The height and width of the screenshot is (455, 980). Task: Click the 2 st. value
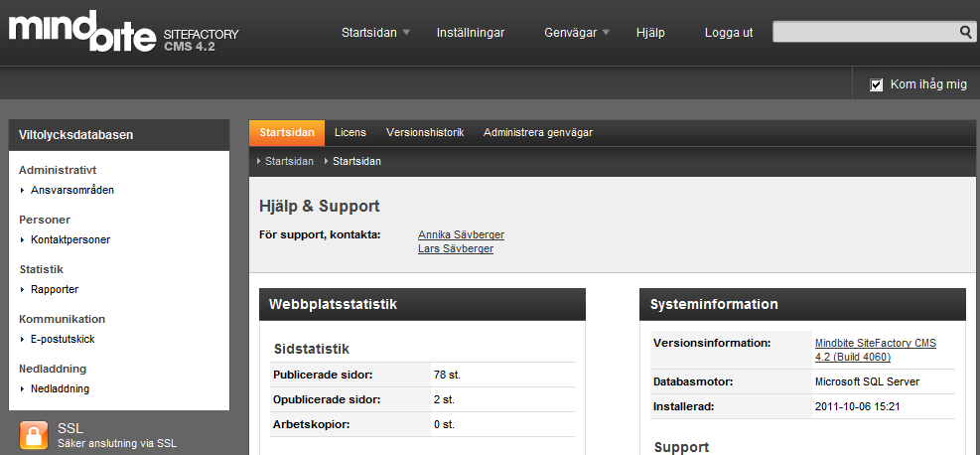pyautogui.click(x=445, y=400)
